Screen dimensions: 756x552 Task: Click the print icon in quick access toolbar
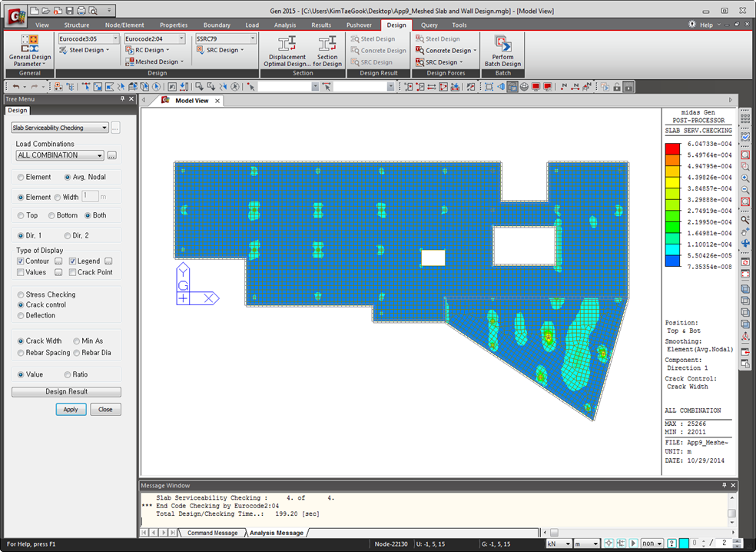(81, 10)
